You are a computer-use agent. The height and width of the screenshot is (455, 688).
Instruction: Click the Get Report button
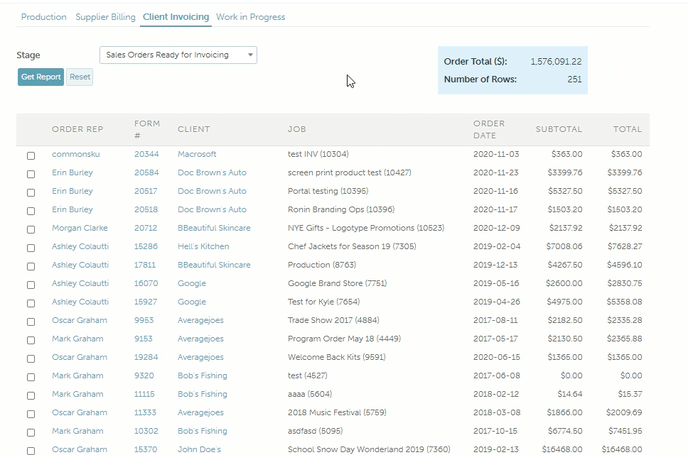pyautogui.click(x=41, y=77)
